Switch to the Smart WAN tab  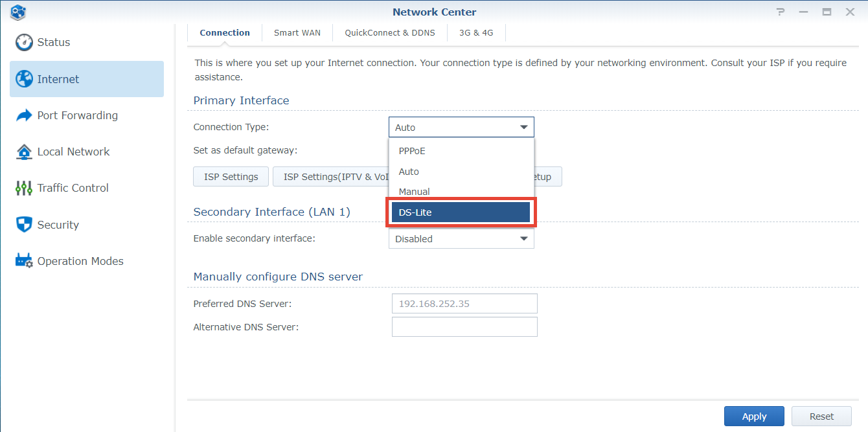297,32
